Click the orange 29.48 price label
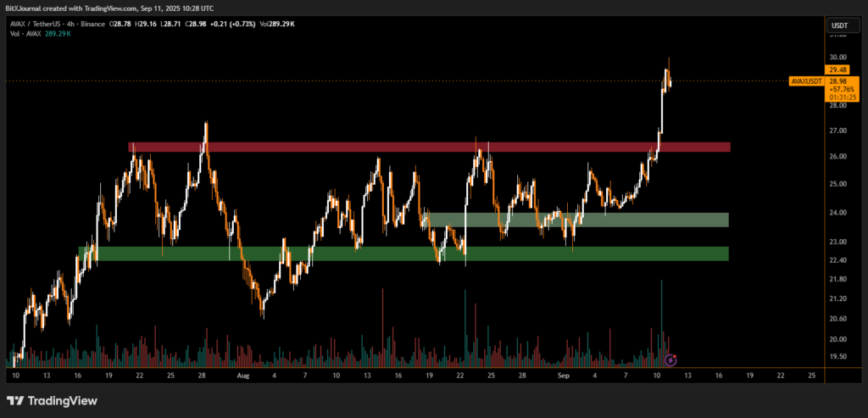The image size is (868, 418). pos(838,70)
